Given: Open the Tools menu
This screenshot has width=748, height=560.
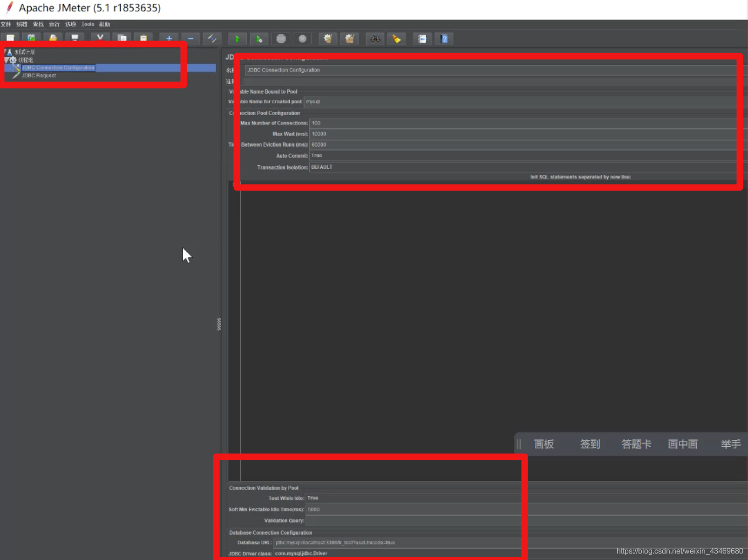Looking at the screenshot, I should (88, 24).
